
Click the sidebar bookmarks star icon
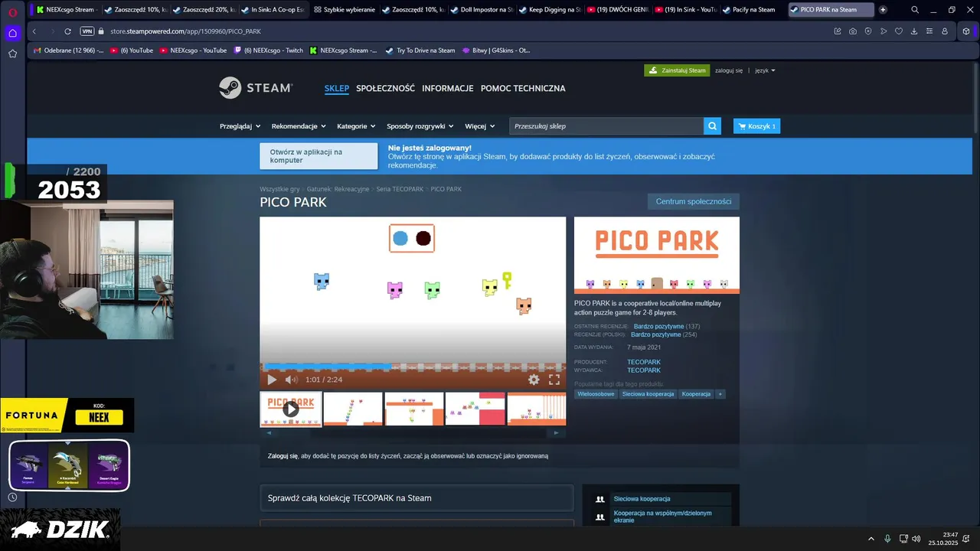[12, 54]
